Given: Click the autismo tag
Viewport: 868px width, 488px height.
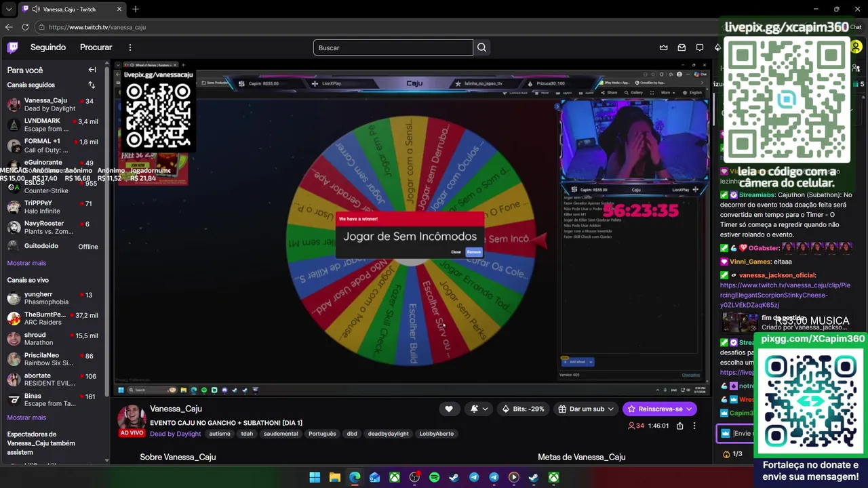Looking at the screenshot, I should coord(220,434).
